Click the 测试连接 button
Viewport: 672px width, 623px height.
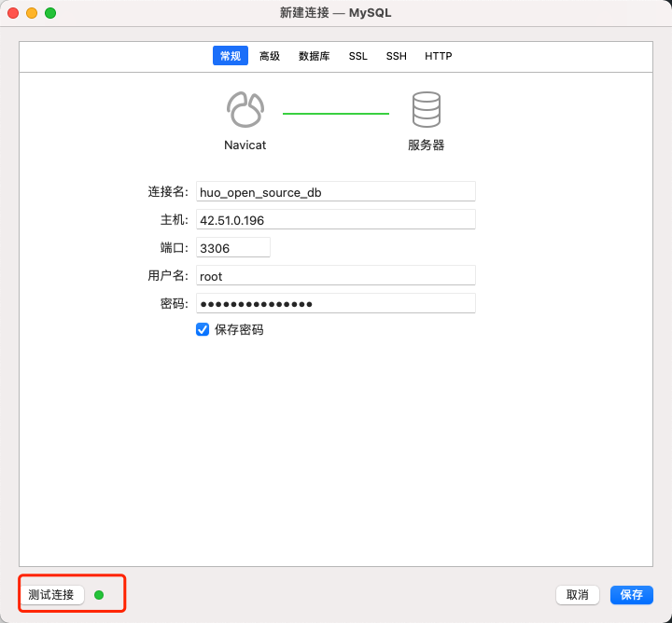(x=51, y=595)
